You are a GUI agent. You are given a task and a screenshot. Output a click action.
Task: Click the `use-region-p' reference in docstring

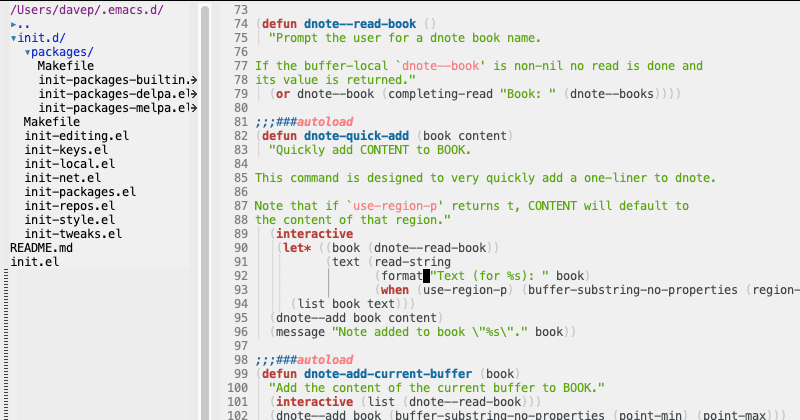395,206
